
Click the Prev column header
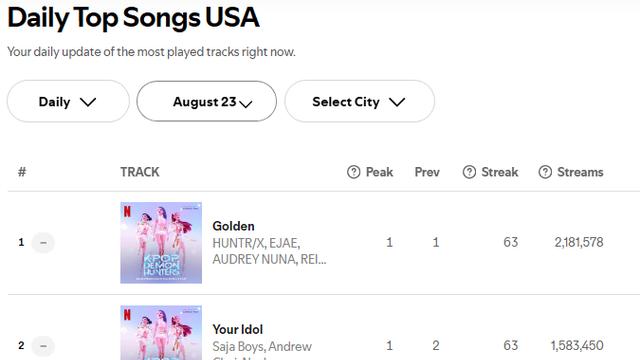tap(427, 172)
